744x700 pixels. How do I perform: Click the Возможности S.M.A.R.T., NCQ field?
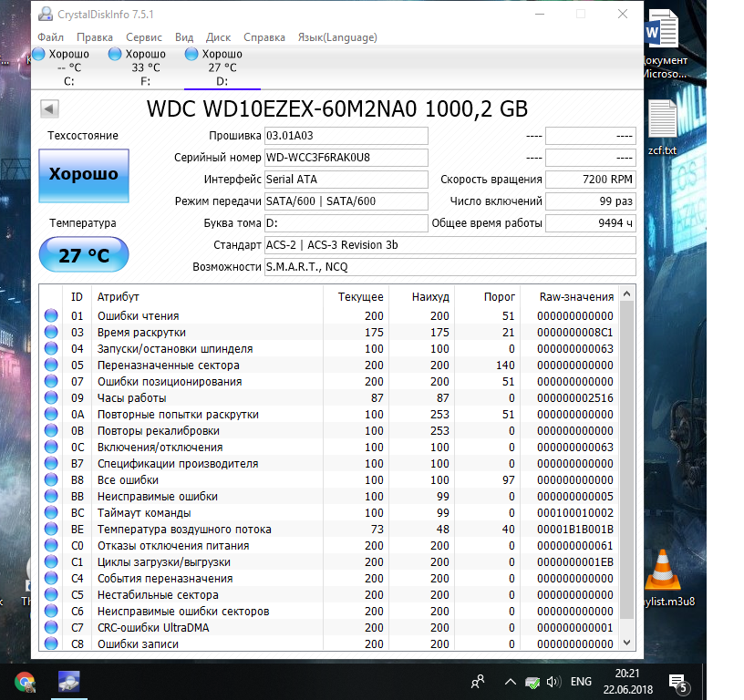coord(449,267)
